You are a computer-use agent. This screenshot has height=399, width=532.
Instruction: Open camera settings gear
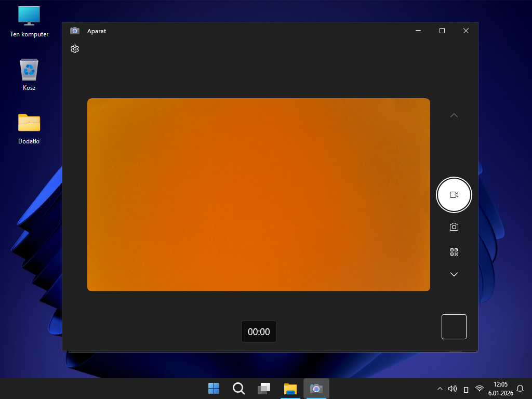75,49
